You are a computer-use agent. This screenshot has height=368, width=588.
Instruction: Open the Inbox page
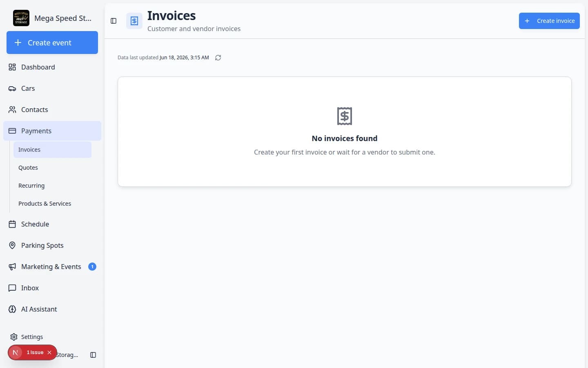coord(52,288)
